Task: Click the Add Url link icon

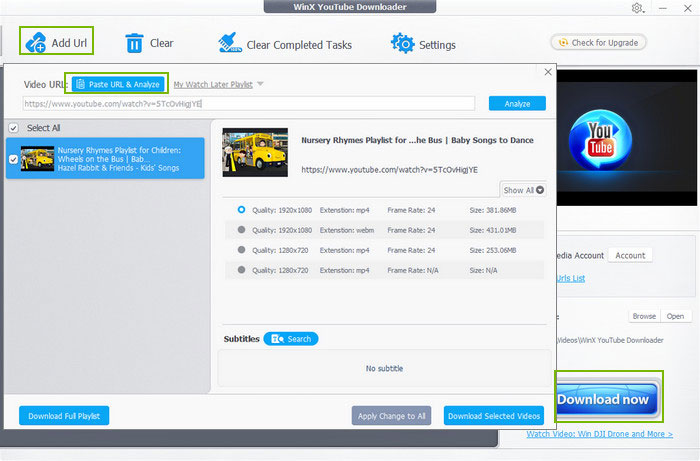Action: coord(36,43)
